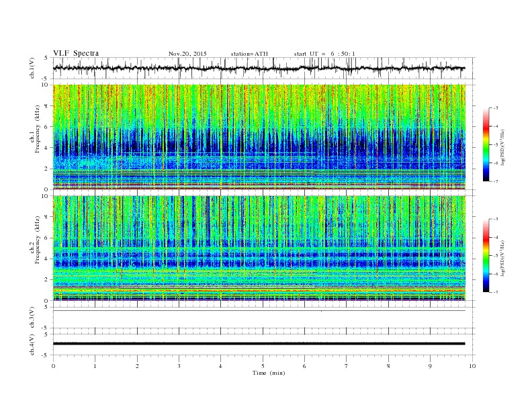Click the "10" tick at time axis end

coord(472,366)
